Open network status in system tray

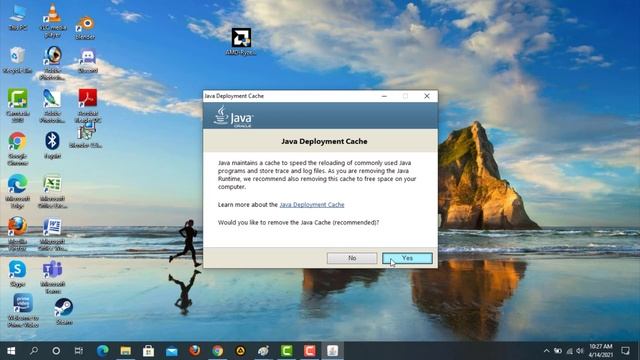[x=569, y=351]
